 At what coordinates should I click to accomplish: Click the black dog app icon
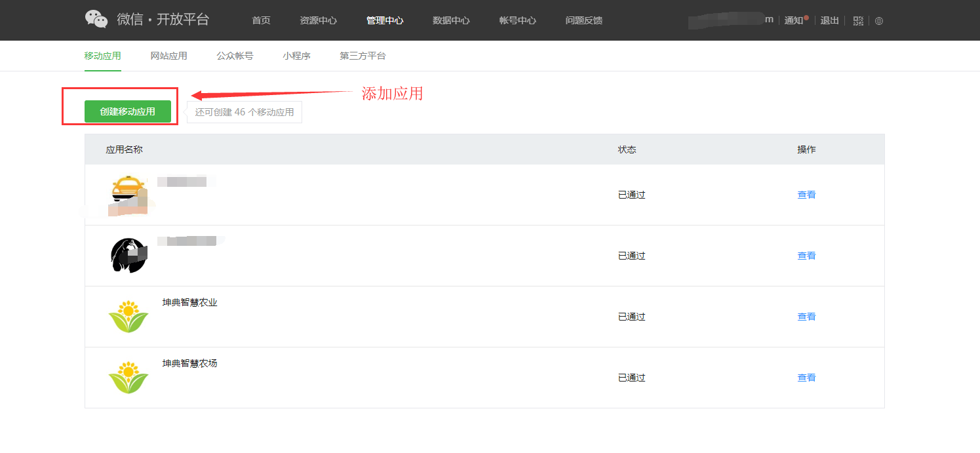coord(128,255)
